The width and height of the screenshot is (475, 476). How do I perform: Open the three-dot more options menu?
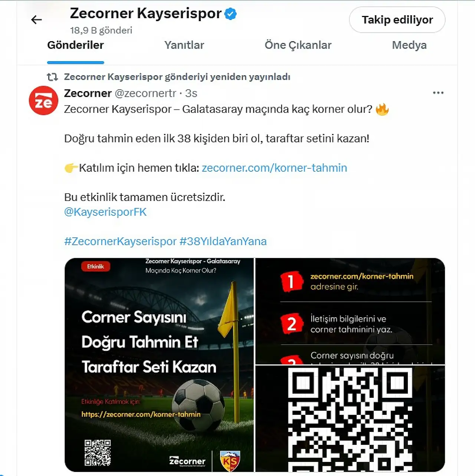click(438, 93)
